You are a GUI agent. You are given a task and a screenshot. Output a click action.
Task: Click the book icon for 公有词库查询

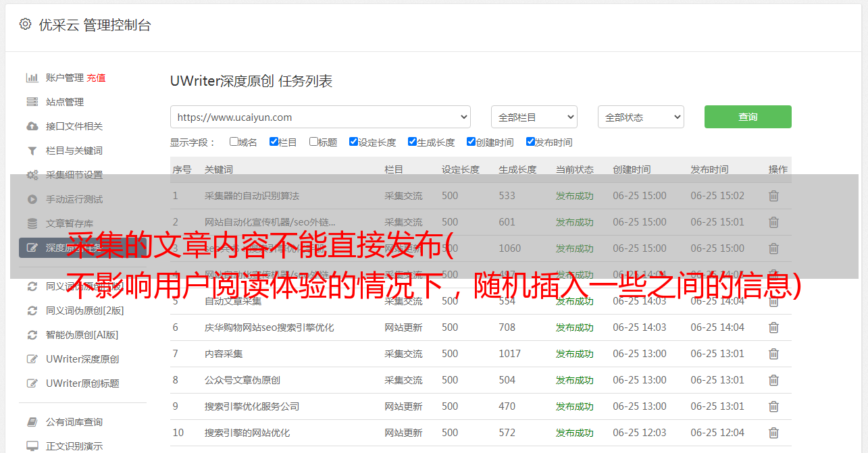click(32, 422)
